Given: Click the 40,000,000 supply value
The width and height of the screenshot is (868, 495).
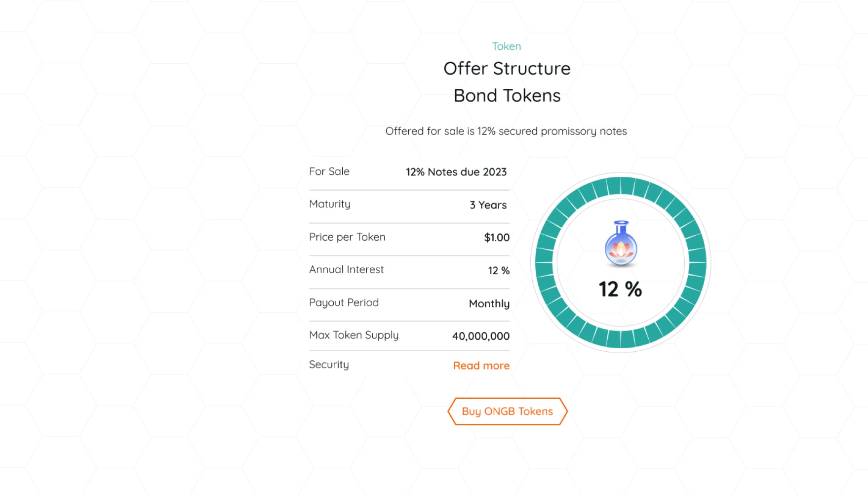Looking at the screenshot, I should 480,336.
